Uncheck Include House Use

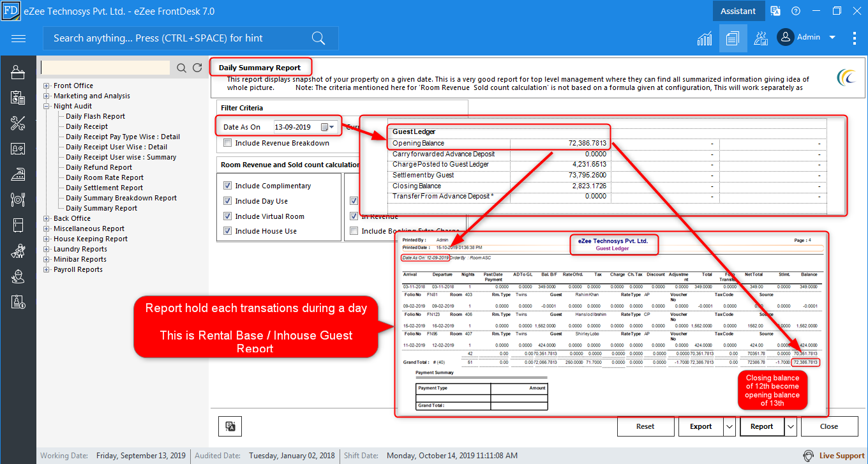pyautogui.click(x=227, y=231)
